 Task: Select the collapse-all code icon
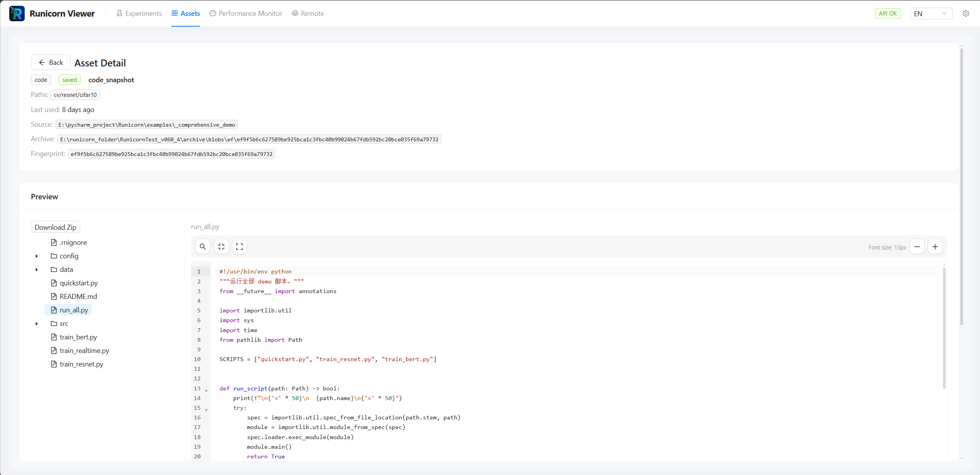[221, 246]
